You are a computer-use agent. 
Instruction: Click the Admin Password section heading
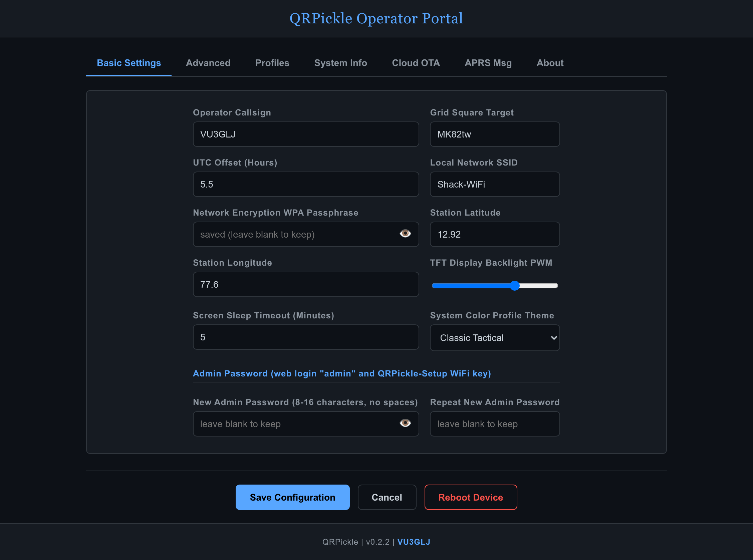point(342,373)
